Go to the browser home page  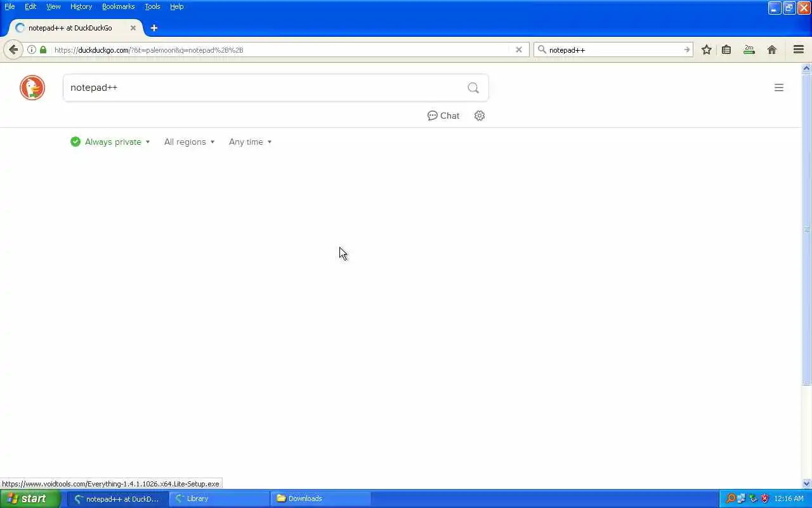[772, 50]
